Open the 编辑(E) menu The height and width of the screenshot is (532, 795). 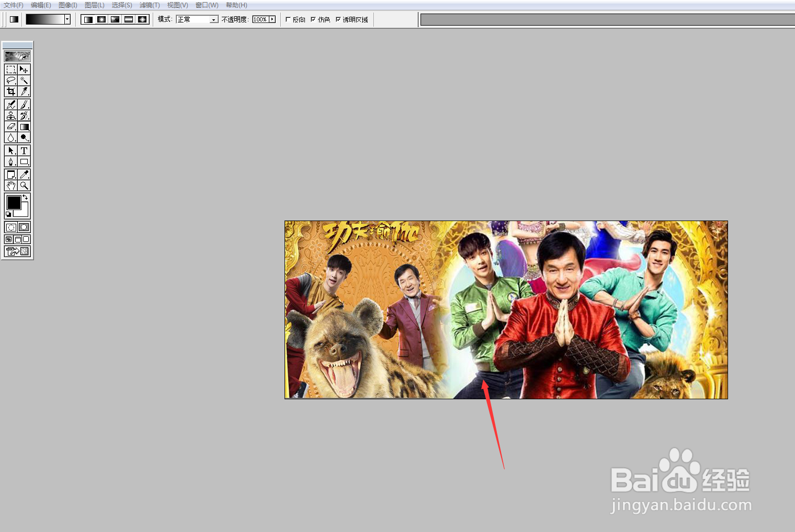41,5
